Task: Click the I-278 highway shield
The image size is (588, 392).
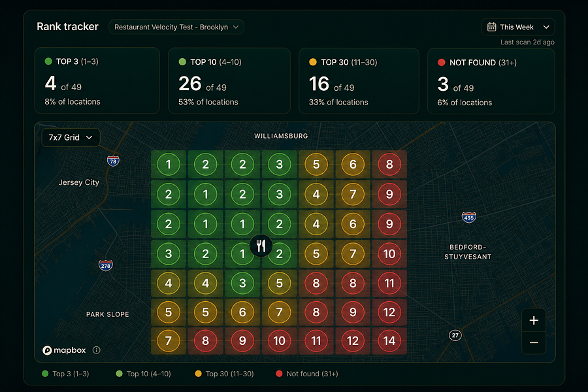Action: [106, 266]
